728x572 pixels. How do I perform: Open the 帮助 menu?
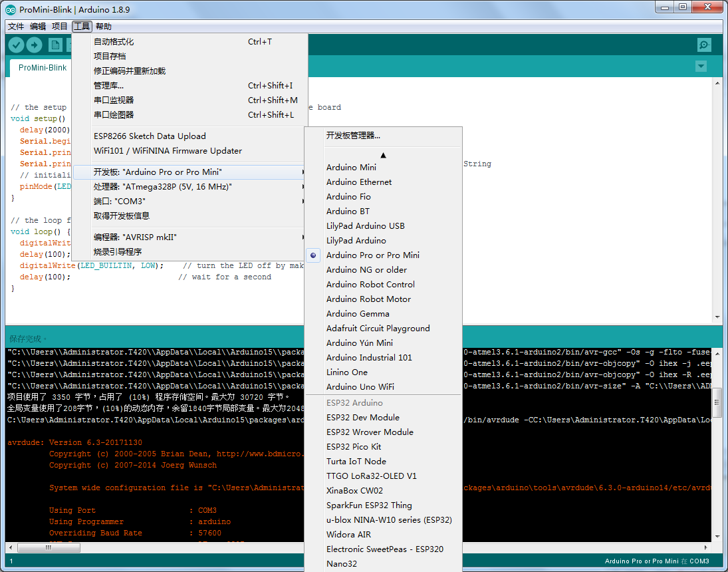tap(104, 27)
